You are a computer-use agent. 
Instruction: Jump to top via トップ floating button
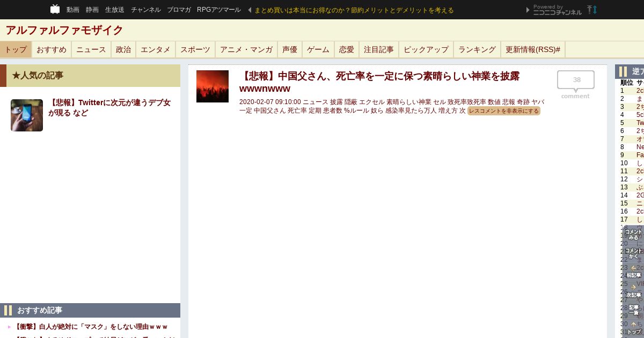(633, 328)
